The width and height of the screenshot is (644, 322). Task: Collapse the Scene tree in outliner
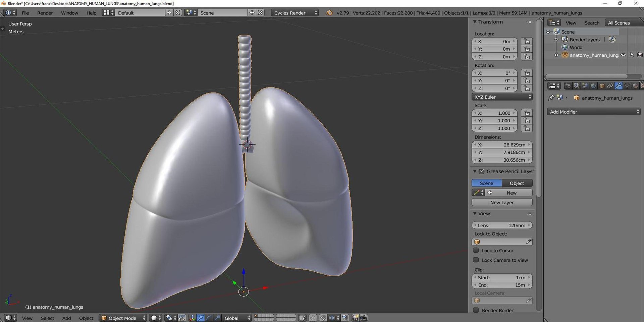point(548,32)
